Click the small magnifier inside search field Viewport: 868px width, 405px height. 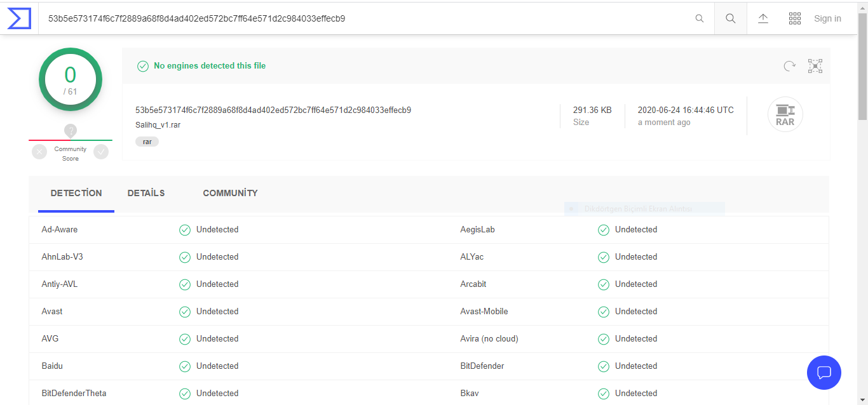tap(700, 18)
